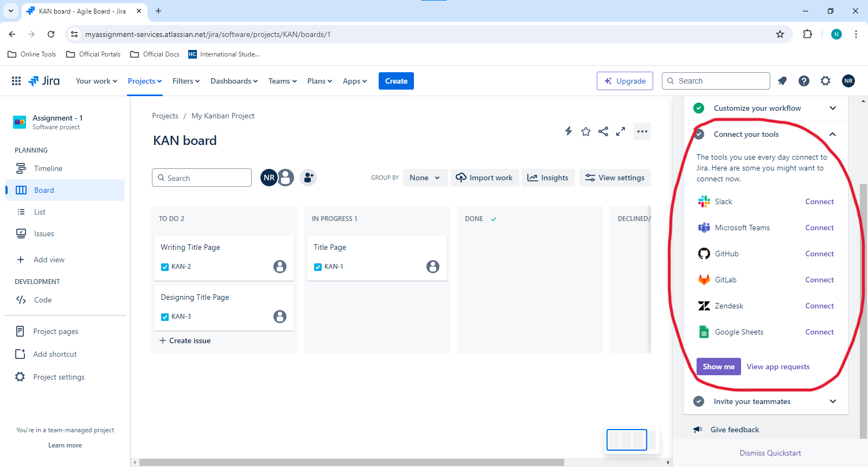The width and height of the screenshot is (868, 467).
Task: Collapse the Connect your tools section
Action: tap(833, 134)
